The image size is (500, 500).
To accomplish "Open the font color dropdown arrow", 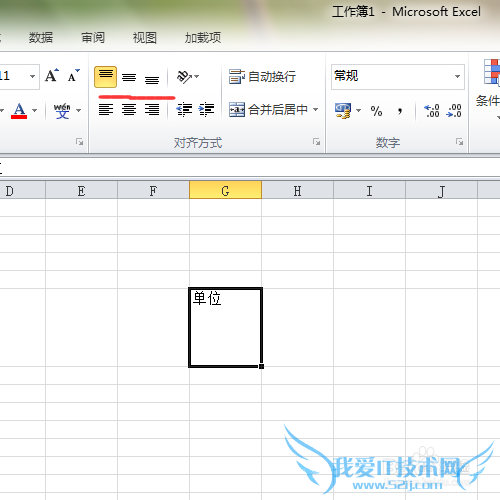I will point(34,110).
